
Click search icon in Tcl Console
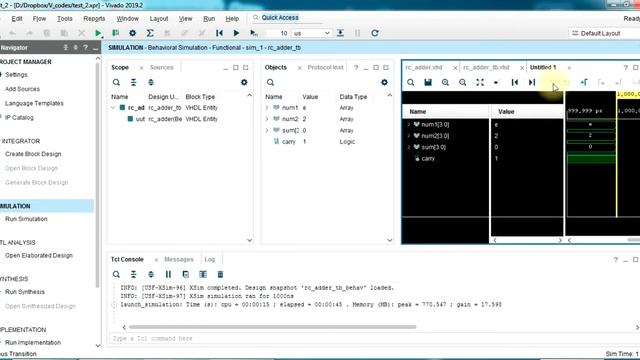pyautogui.click(x=116, y=274)
